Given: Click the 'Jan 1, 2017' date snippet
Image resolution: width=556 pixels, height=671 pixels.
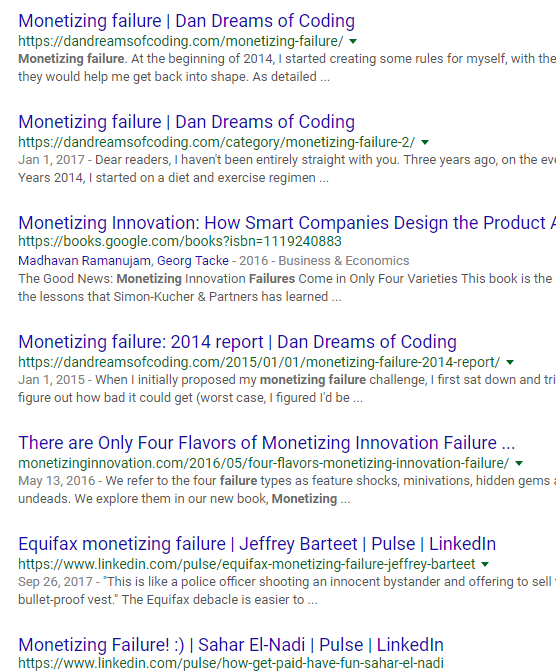Looking at the screenshot, I should point(51,160).
